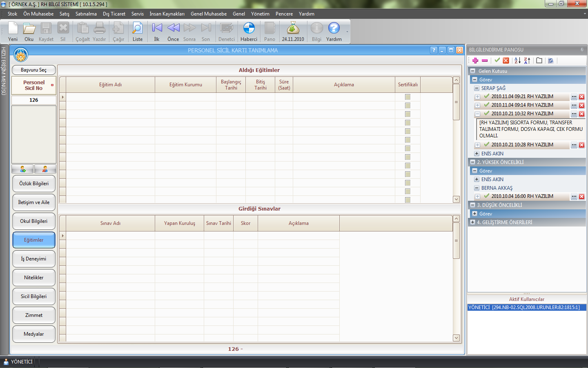
Task: Click the Özlük Bilgileri button
Action: pyautogui.click(x=34, y=184)
